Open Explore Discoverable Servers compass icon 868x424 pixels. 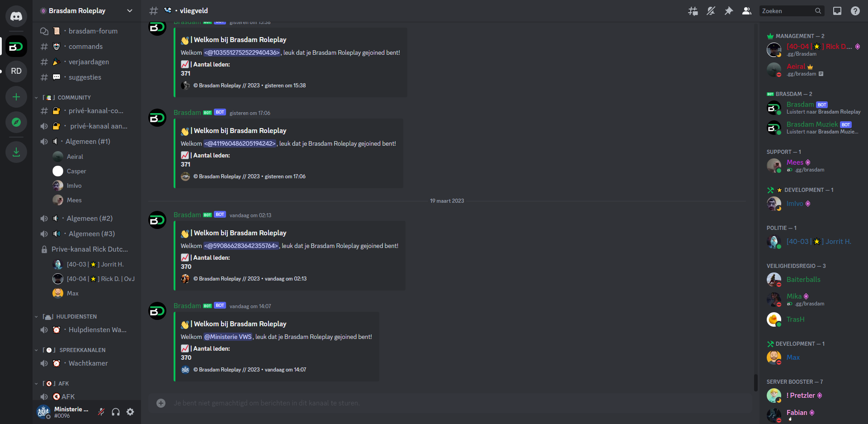tap(16, 122)
